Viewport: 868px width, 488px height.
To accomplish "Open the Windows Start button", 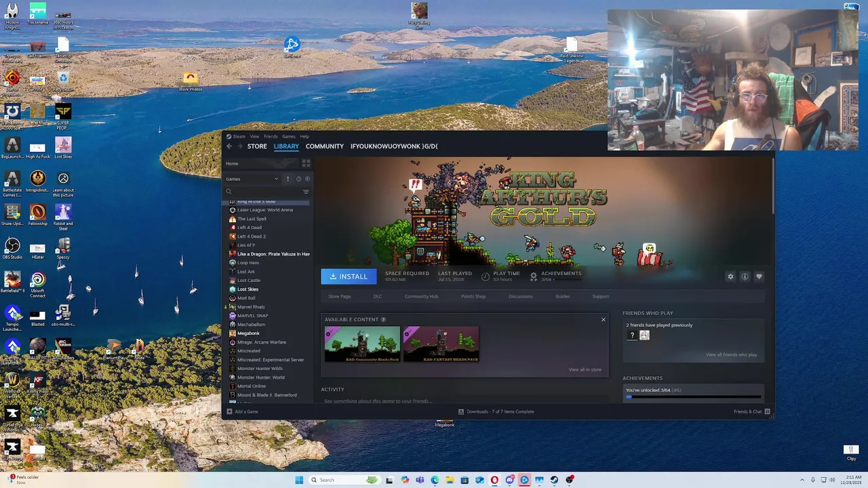I will [x=299, y=480].
